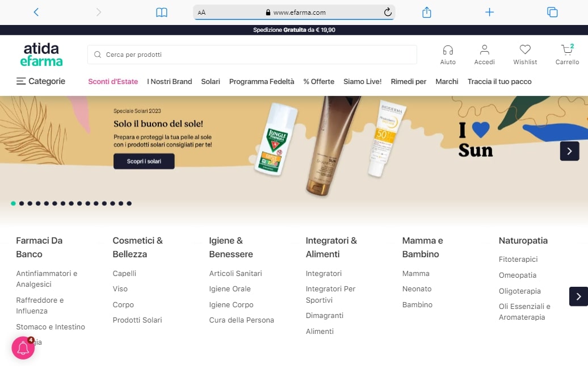Open Igiene Orale link
Viewport: 588px width, 368px height.
[230, 289]
